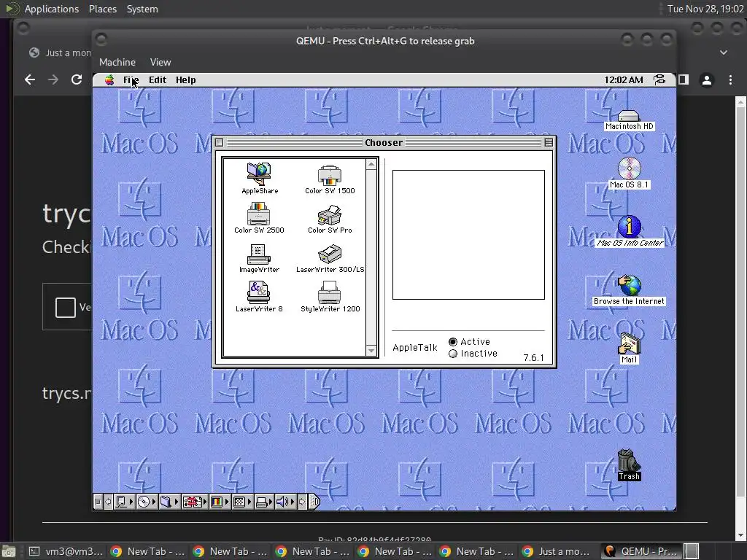This screenshot has width=747, height=560.
Task: Select the Color SW 2500 printer
Action: (259, 218)
